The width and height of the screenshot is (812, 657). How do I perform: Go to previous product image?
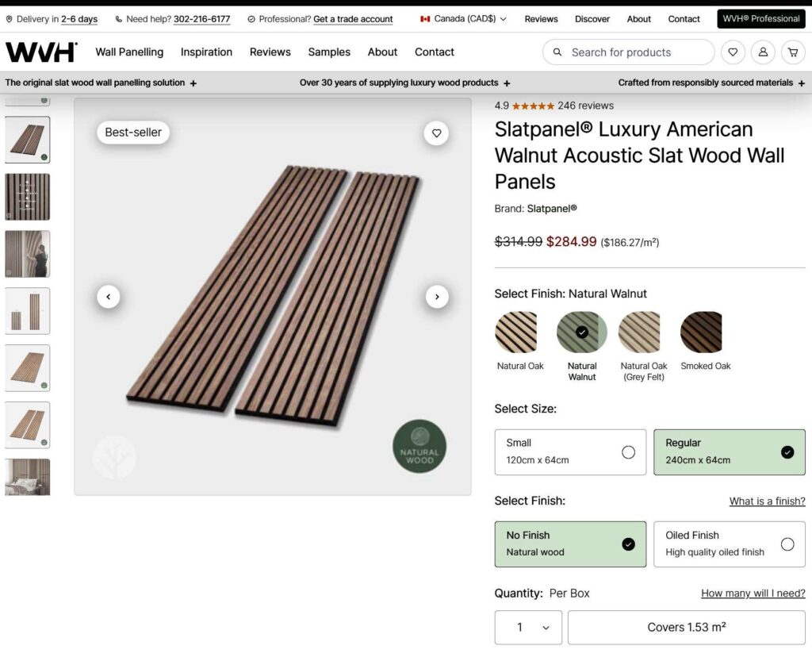click(109, 297)
